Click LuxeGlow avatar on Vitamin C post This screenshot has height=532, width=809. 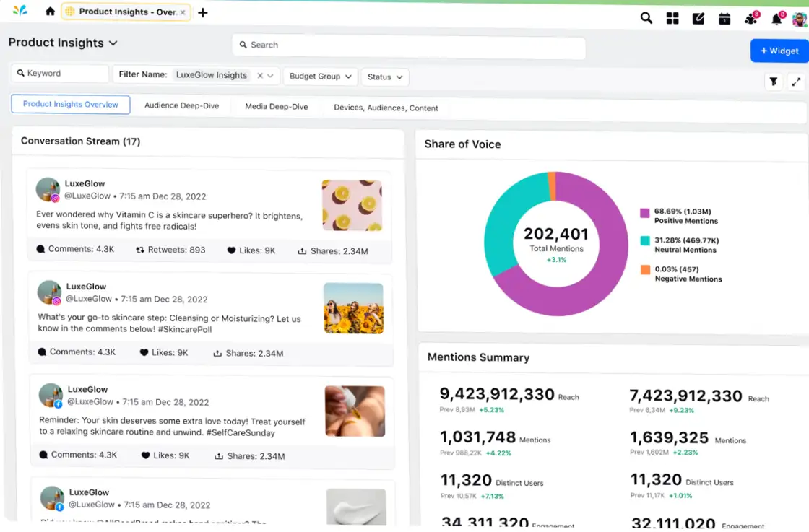tap(48, 190)
